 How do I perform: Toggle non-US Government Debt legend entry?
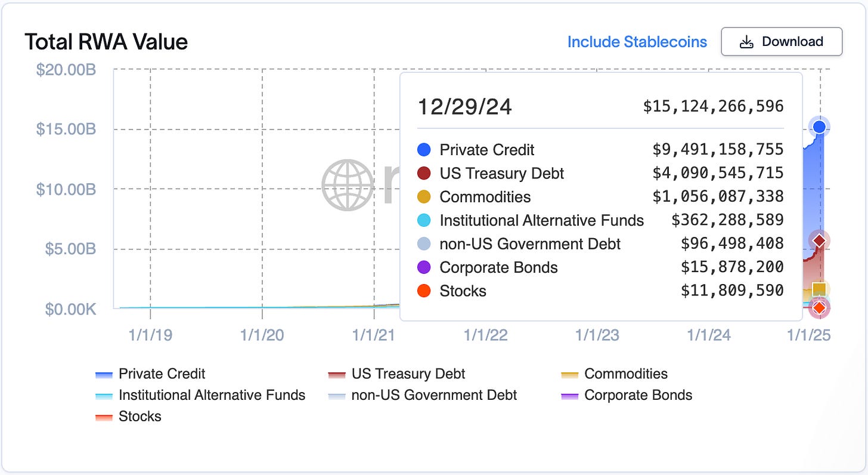pyautogui.click(x=423, y=395)
